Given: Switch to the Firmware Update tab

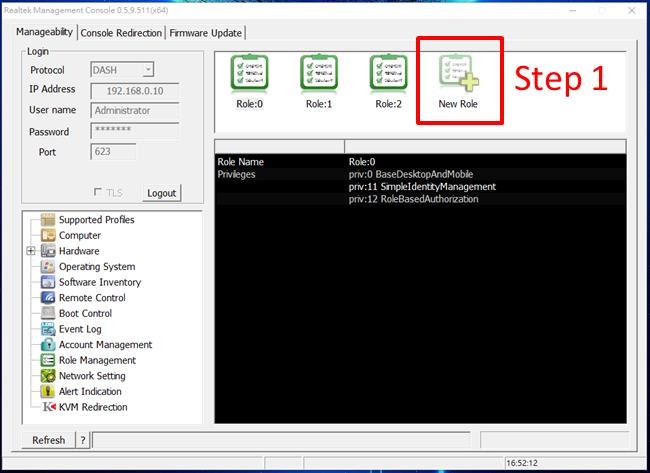Looking at the screenshot, I should 206,33.
